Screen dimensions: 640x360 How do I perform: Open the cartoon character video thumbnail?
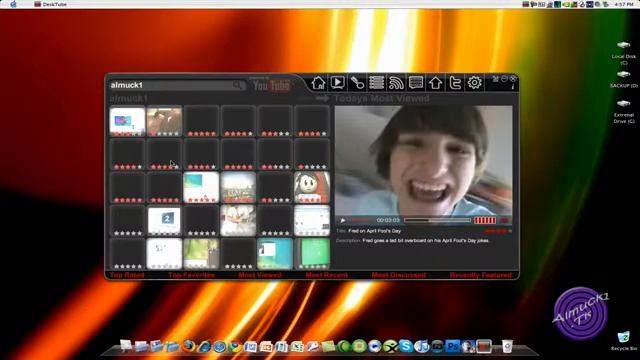[x=312, y=187]
